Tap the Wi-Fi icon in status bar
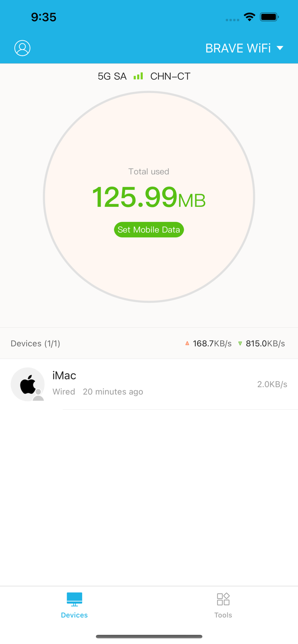 point(249,17)
